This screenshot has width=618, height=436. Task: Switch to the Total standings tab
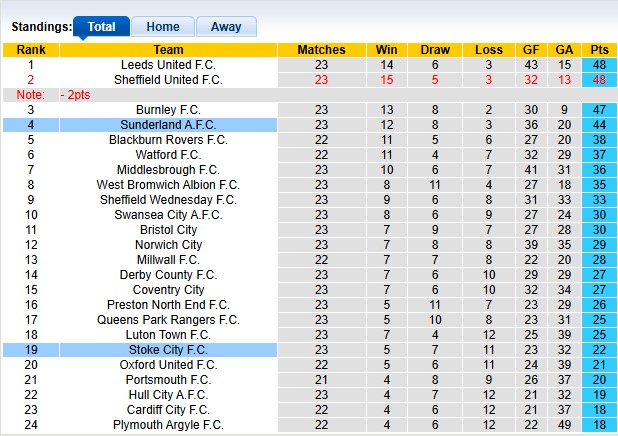tap(101, 27)
